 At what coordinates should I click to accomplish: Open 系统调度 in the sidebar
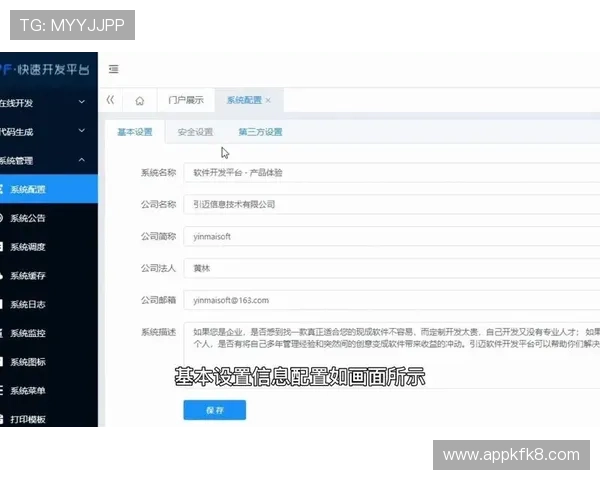[49, 247]
